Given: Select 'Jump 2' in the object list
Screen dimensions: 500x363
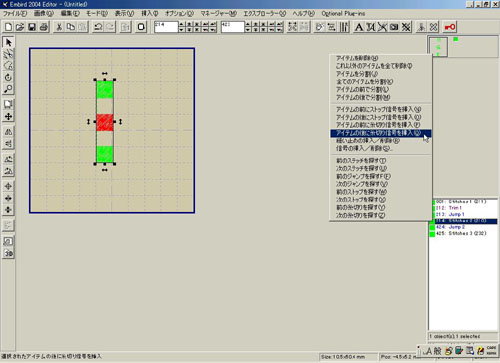Looking at the screenshot, I should click(457, 227).
